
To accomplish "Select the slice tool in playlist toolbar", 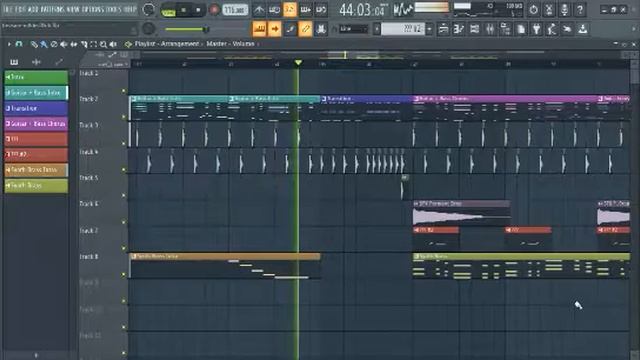I will point(84,44).
